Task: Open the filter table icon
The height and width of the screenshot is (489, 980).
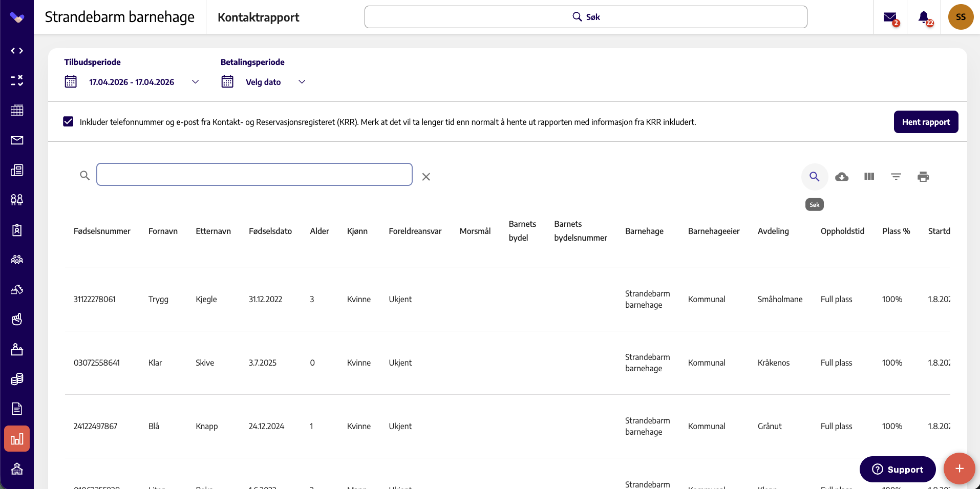Action: pyautogui.click(x=896, y=177)
